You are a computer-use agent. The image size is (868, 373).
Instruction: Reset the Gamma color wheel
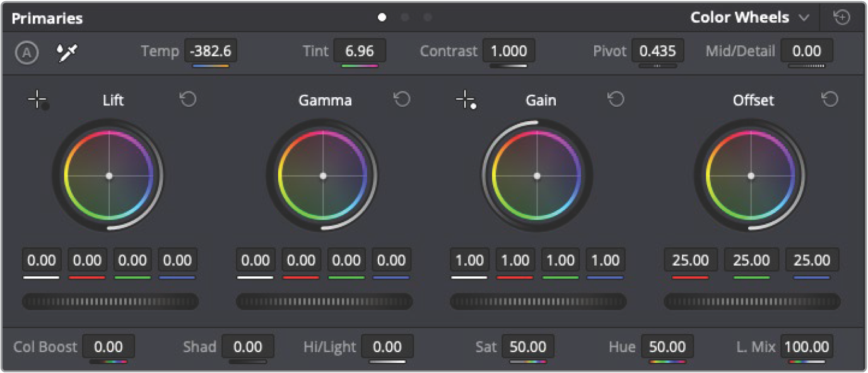(x=402, y=100)
